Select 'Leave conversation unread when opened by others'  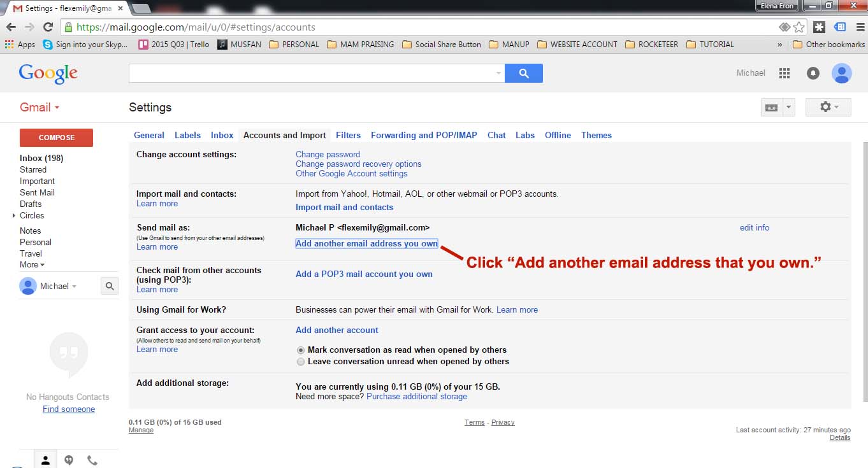(300, 362)
